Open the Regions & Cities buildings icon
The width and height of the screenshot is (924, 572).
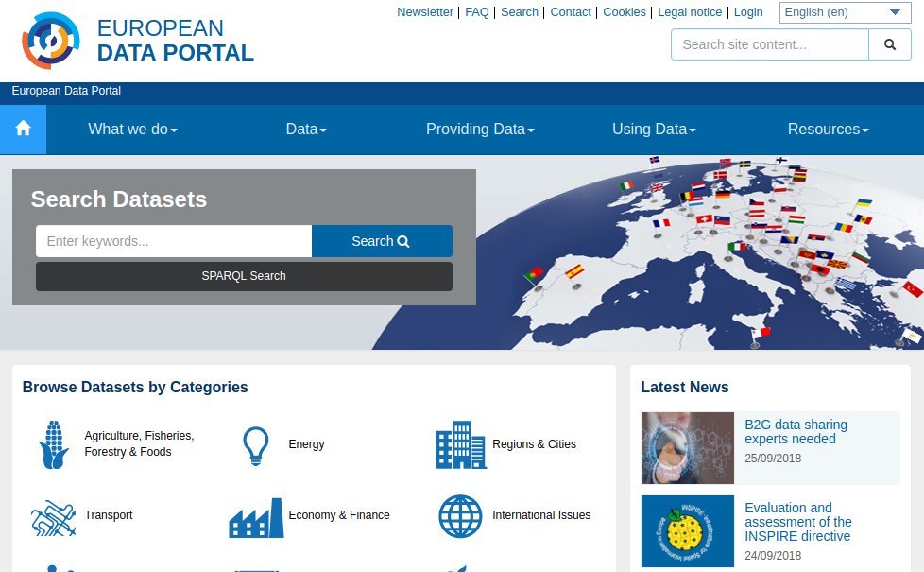[461, 444]
